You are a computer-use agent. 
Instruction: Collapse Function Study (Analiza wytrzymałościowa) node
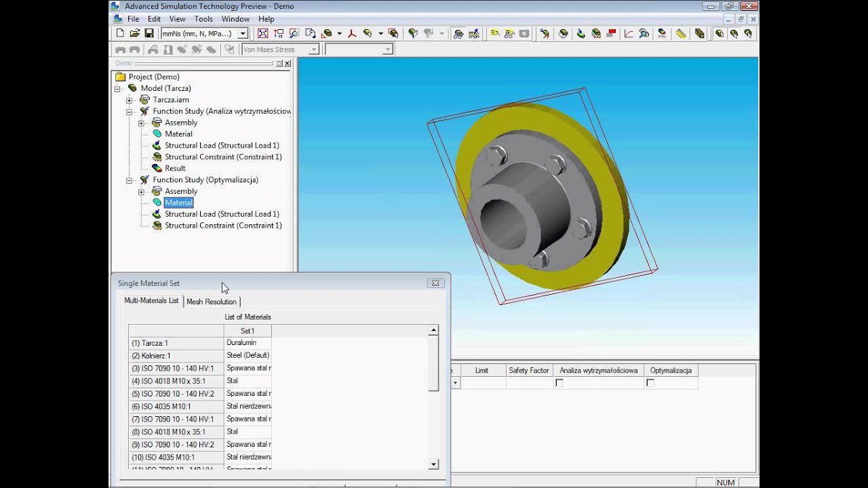coord(129,111)
